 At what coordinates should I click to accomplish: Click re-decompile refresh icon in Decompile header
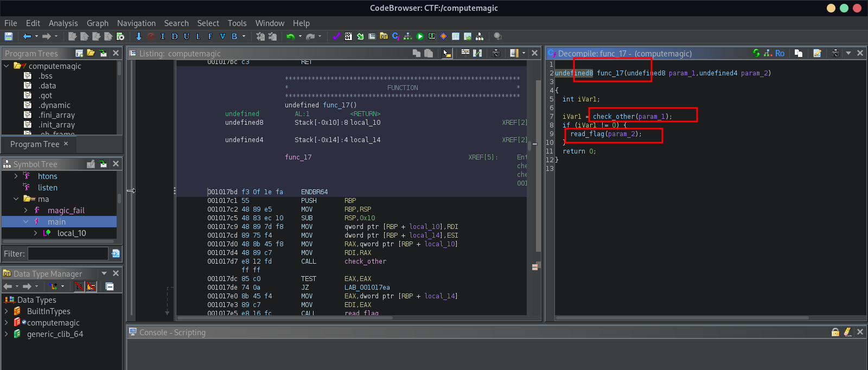click(x=756, y=53)
